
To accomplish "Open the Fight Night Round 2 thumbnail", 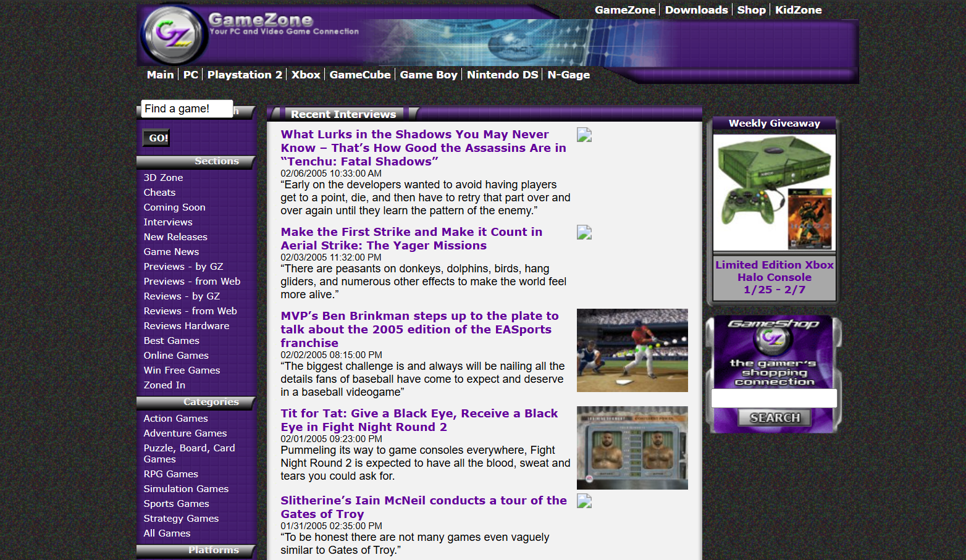I will (x=632, y=448).
